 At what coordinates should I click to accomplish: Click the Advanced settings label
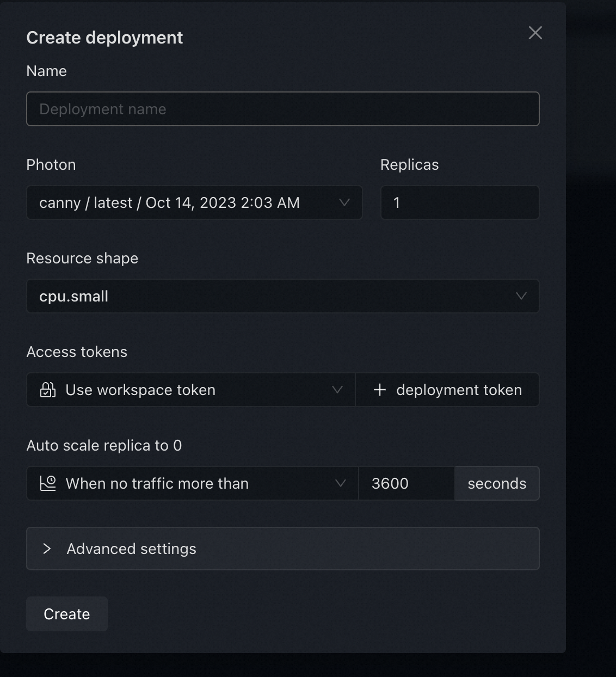pyautogui.click(x=131, y=549)
